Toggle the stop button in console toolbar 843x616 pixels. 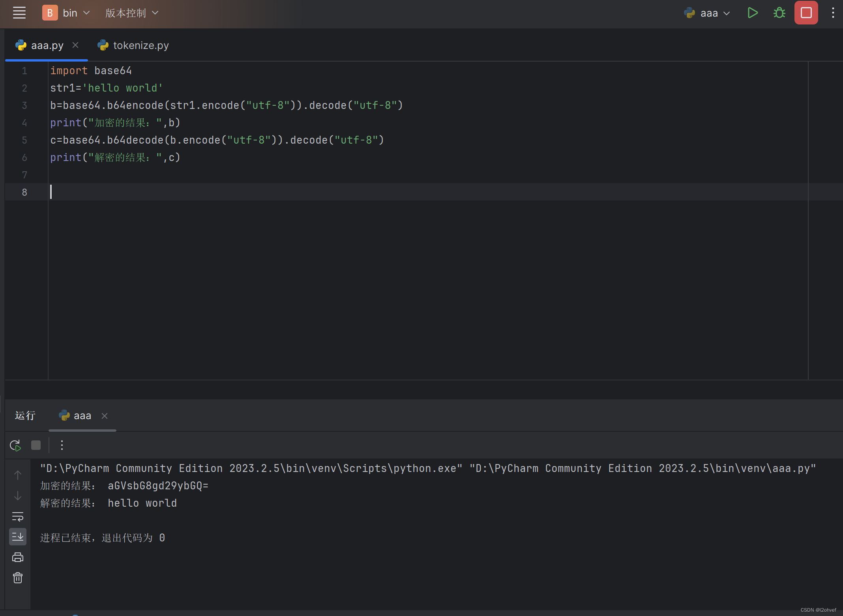pos(36,445)
